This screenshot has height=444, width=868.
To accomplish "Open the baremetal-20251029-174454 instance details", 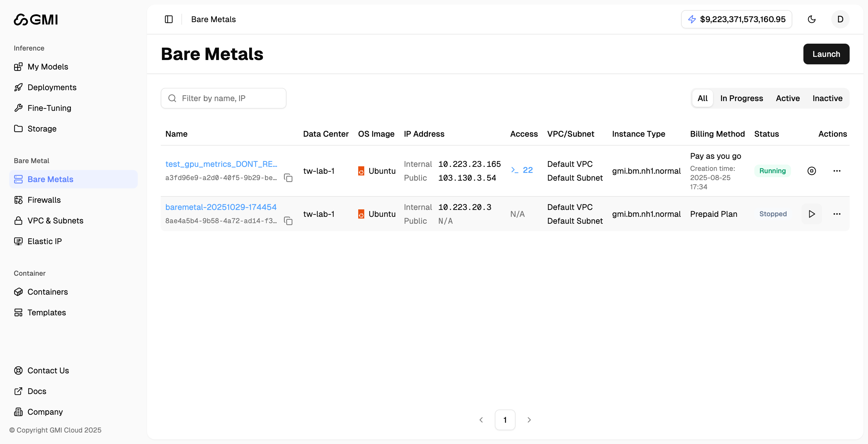I will (x=221, y=207).
